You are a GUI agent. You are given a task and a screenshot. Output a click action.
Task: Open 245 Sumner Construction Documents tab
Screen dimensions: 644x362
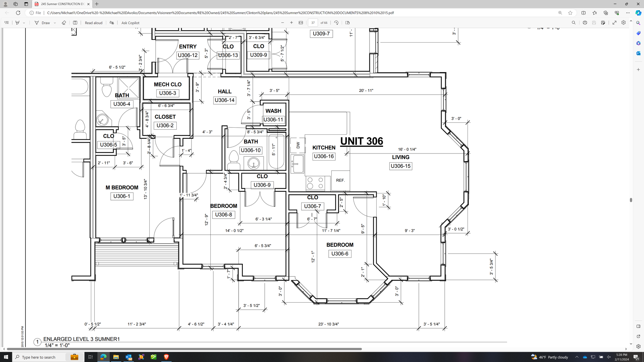tap(62, 4)
